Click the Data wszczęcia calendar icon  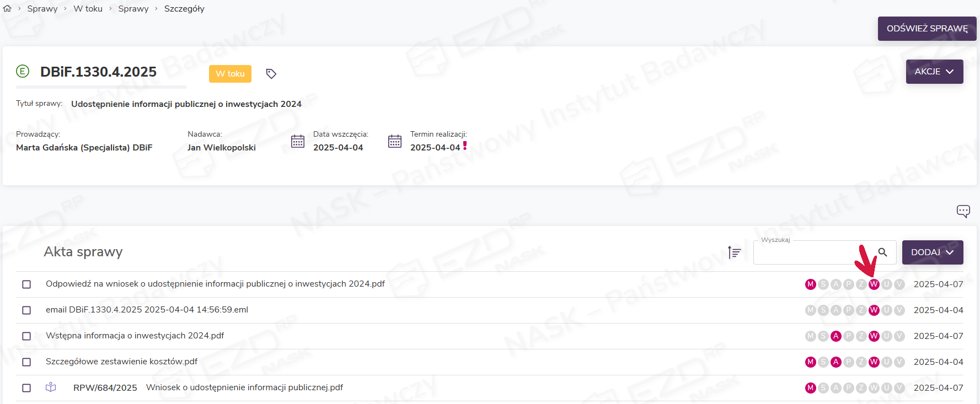click(298, 142)
